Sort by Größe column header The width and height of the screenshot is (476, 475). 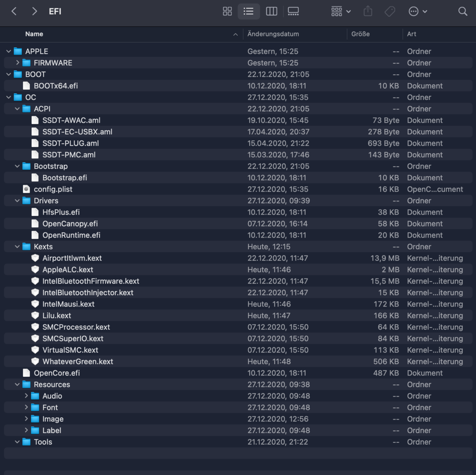pyautogui.click(x=360, y=34)
